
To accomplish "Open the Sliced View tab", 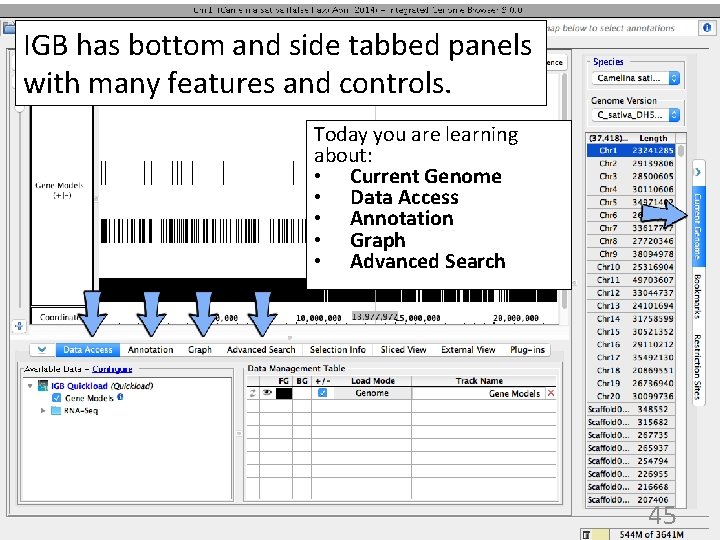I will pos(403,350).
